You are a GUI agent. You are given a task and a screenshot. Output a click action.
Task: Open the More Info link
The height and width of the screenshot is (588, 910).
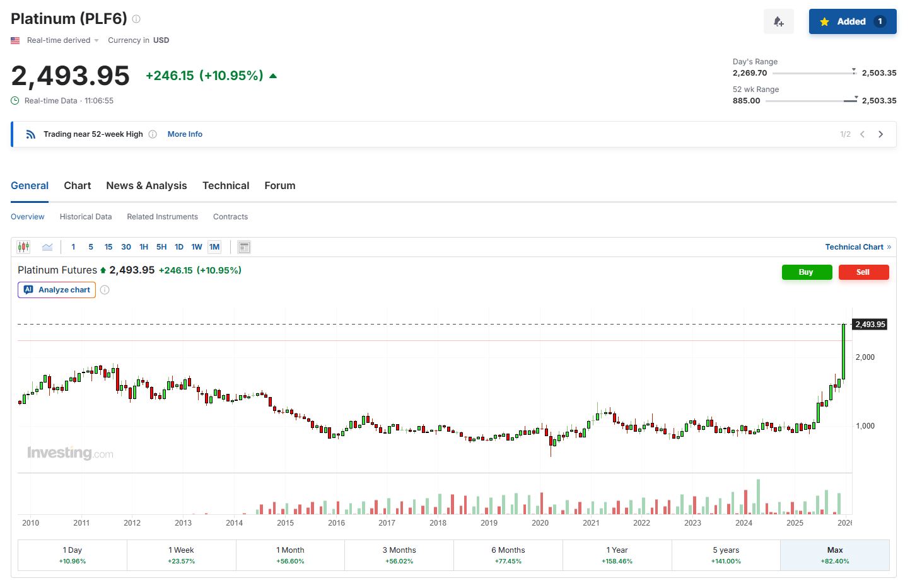click(x=185, y=134)
